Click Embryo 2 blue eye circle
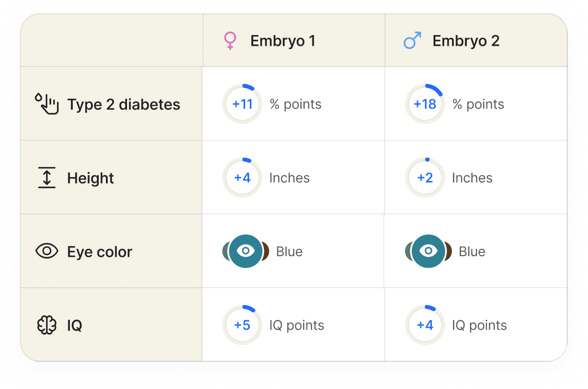 (x=428, y=251)
